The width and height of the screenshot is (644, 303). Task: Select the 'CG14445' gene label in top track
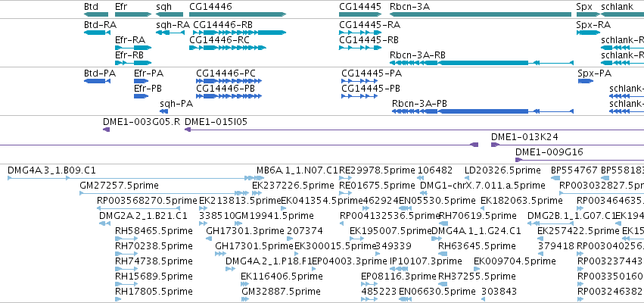click(x=360, y=7)
